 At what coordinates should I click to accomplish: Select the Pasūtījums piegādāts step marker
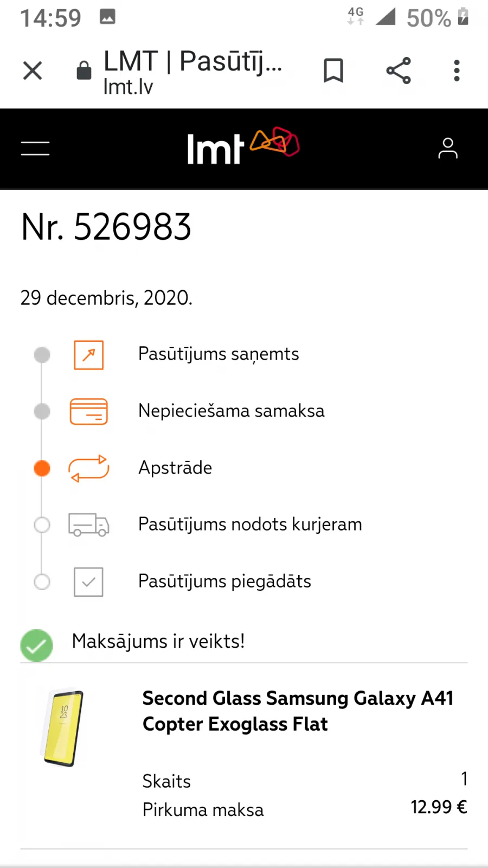coord(42,582)
